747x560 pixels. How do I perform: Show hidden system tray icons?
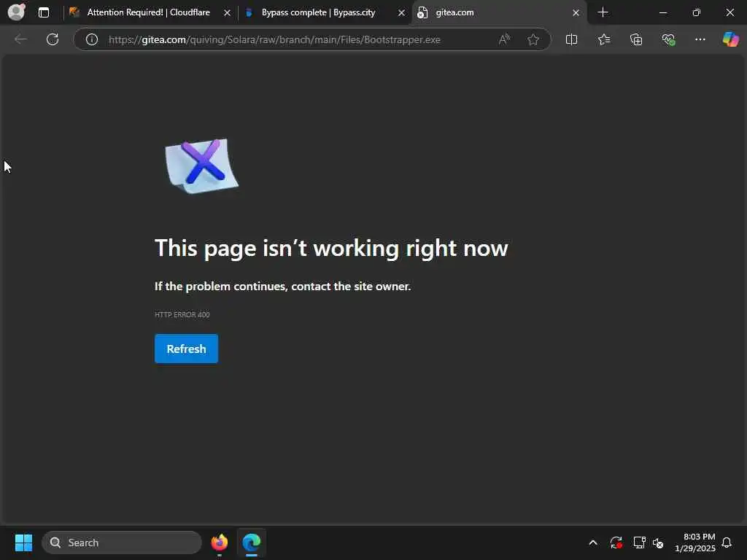coord(593,542)
